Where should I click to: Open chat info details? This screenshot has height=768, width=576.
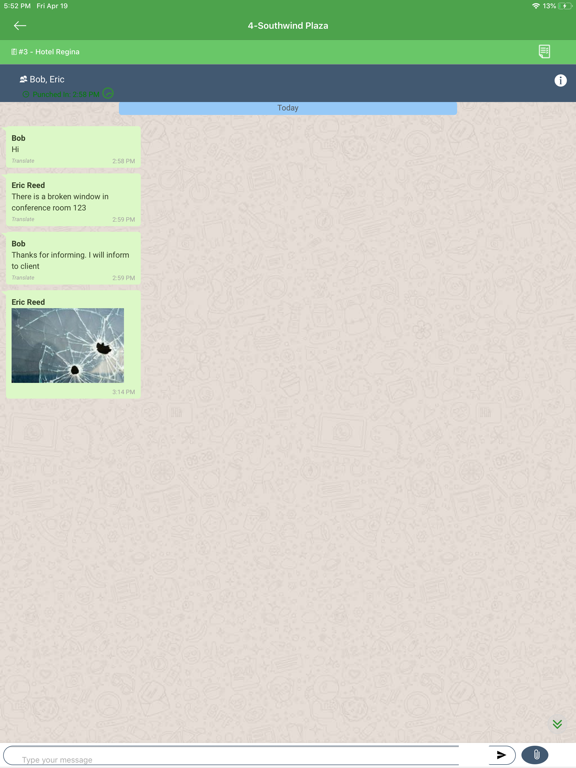(560, 80)
